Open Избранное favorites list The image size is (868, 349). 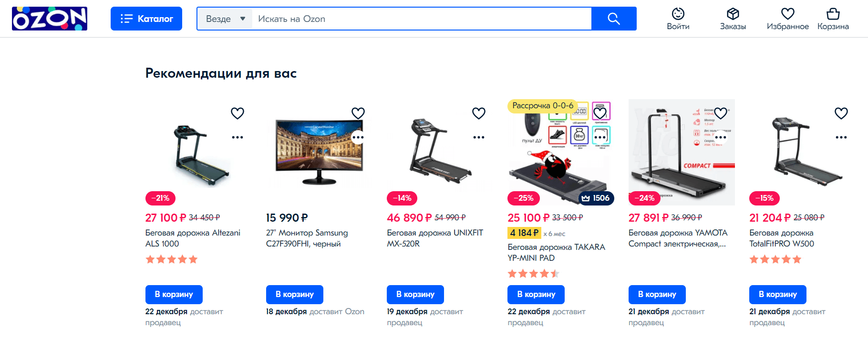[x=787, y=19]
